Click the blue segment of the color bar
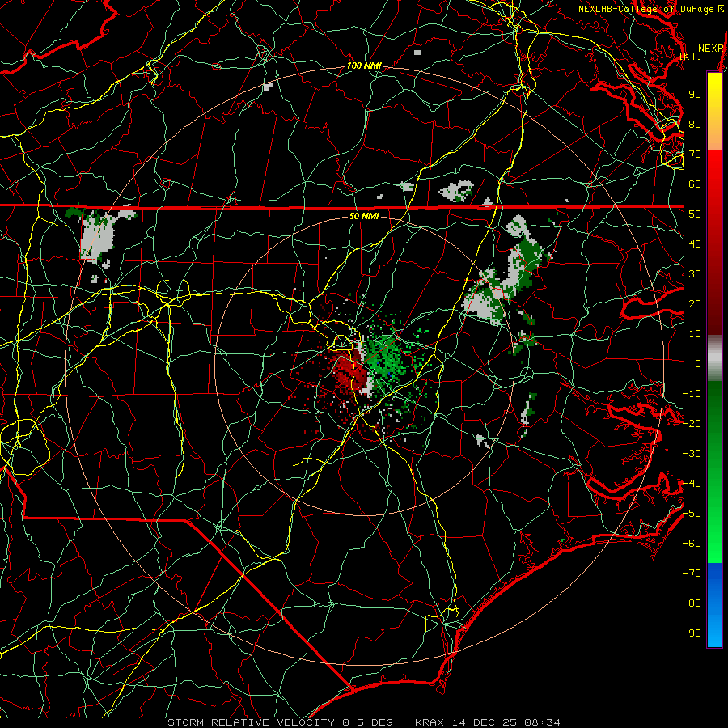Screen dimensions: 728x728 [714, 604]
